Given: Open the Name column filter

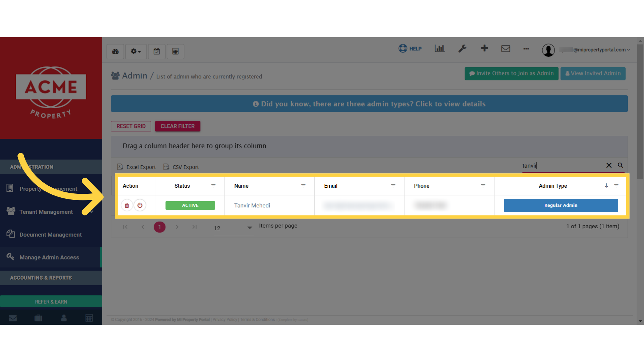Looking at the screenshot, I should pos(304,186).
